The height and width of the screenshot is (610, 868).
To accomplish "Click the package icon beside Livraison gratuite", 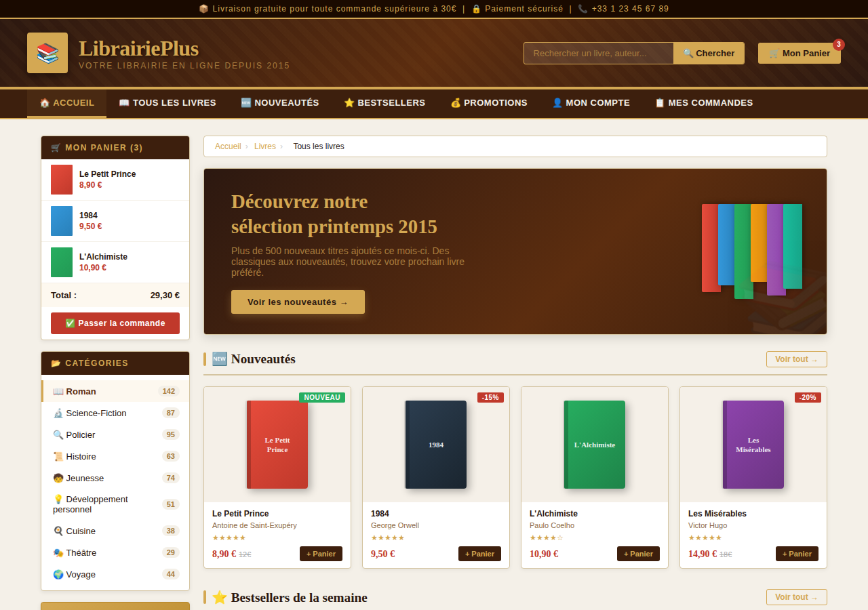I will (203, 8).
